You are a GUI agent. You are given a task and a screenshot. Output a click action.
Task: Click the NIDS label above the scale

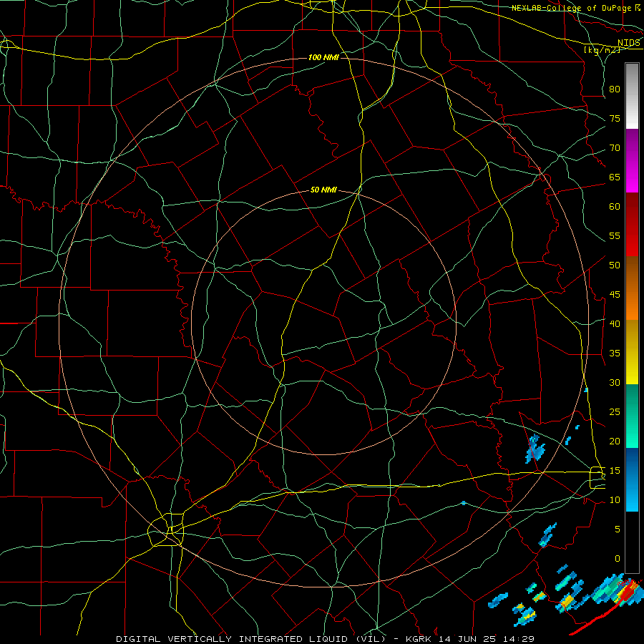point(628,42)
